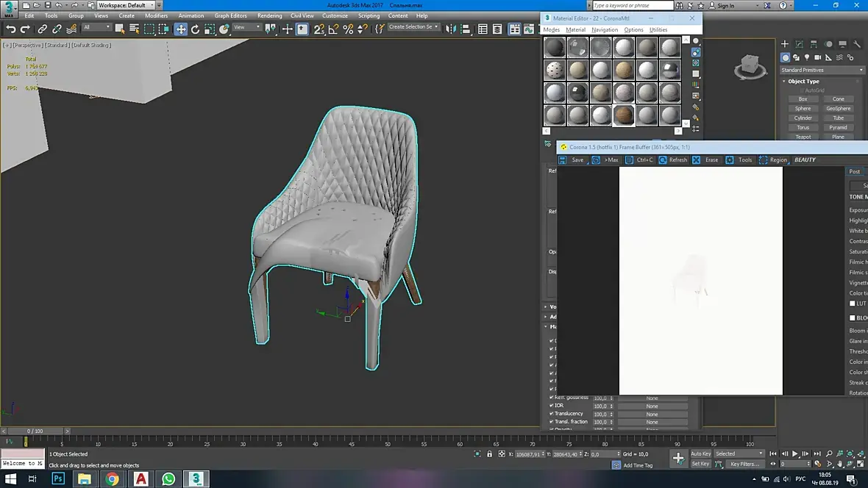Click the Play Animation button
868x488 pixels.
pyautogui.click(x=795, y=454)
